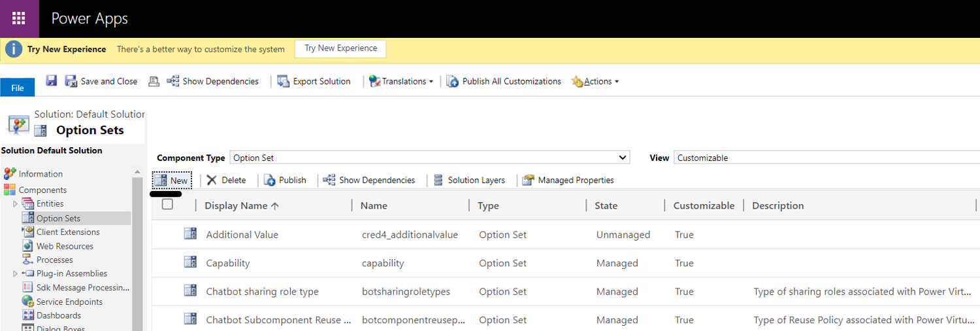Open the Power Apps waffle app launcher
The width and height of the screenshot is (980, 331).
(x=19, y=18)
